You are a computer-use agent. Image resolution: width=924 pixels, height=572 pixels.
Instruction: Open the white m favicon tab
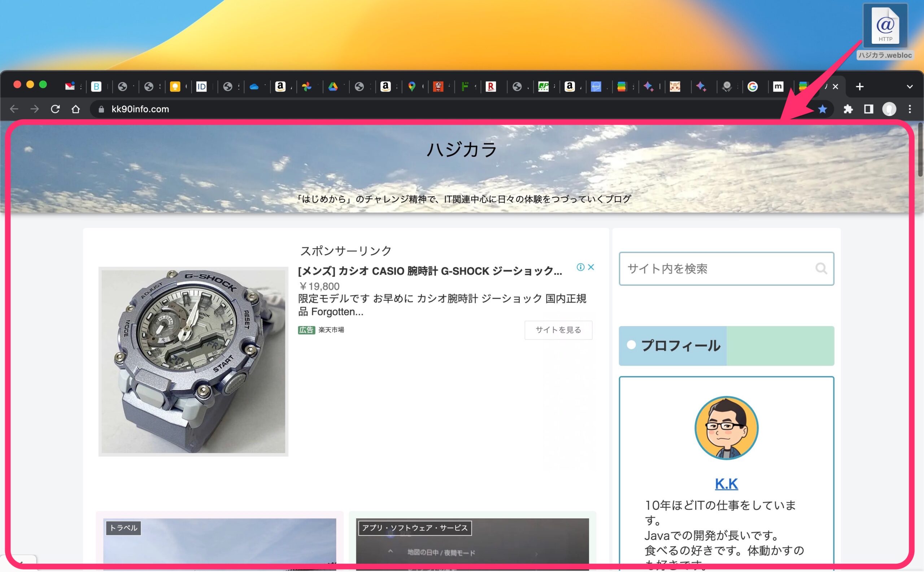[778, 87]
